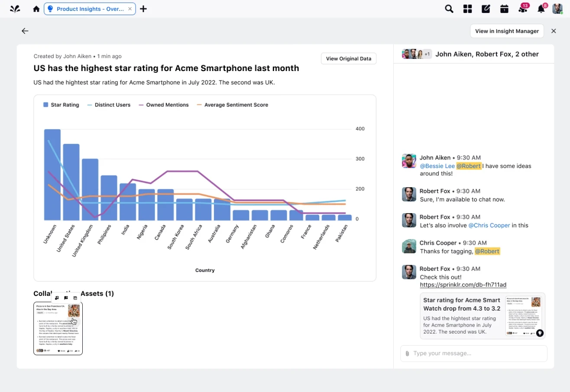This screenshot has width=570, height=392.
Task: Click the @Chris Cooper mention
Action: click(x=489, y=225)
